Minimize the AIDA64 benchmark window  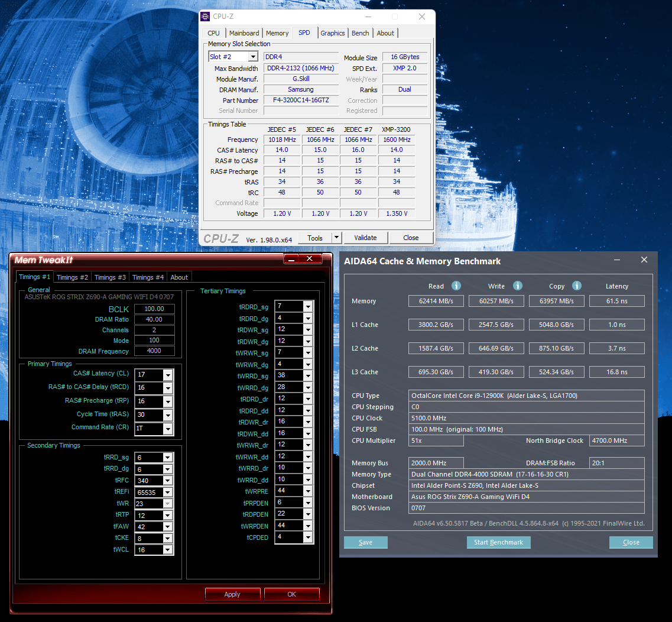[616, 260]
